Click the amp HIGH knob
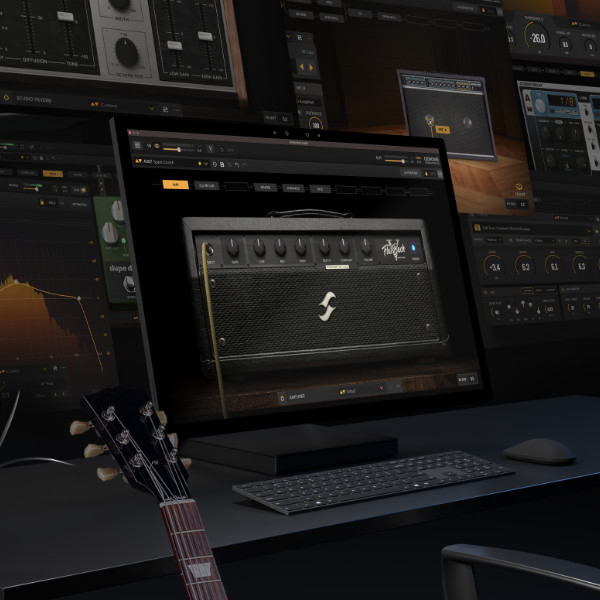 (x=301, y=247)
